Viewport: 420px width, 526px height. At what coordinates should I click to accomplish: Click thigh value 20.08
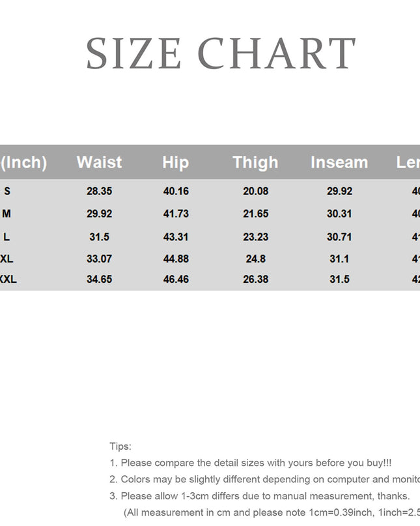point(255,191)
